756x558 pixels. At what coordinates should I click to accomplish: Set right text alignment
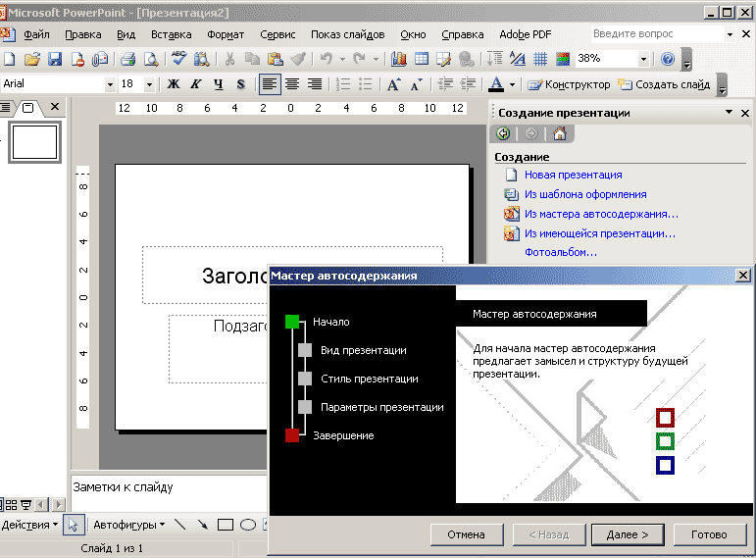315,84
